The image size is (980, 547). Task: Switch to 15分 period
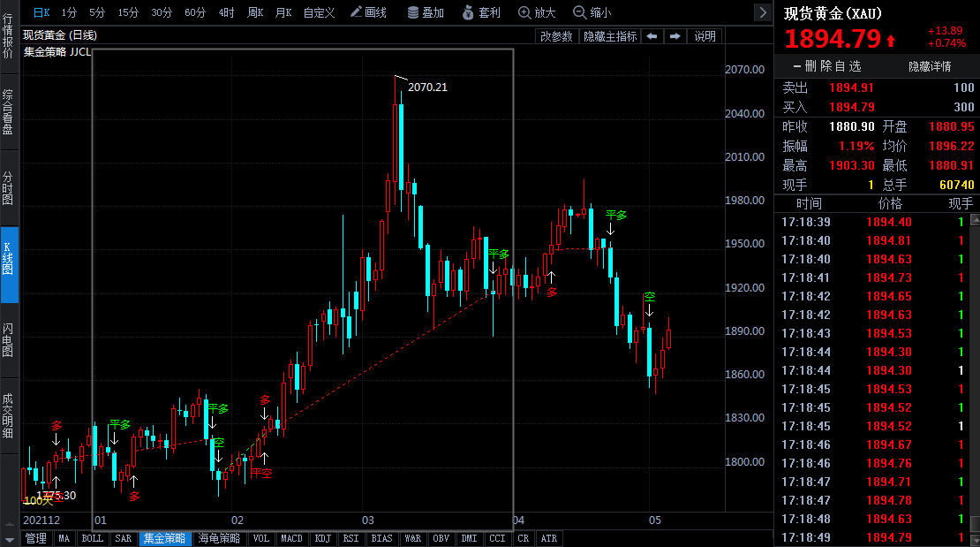coord(128,12)
